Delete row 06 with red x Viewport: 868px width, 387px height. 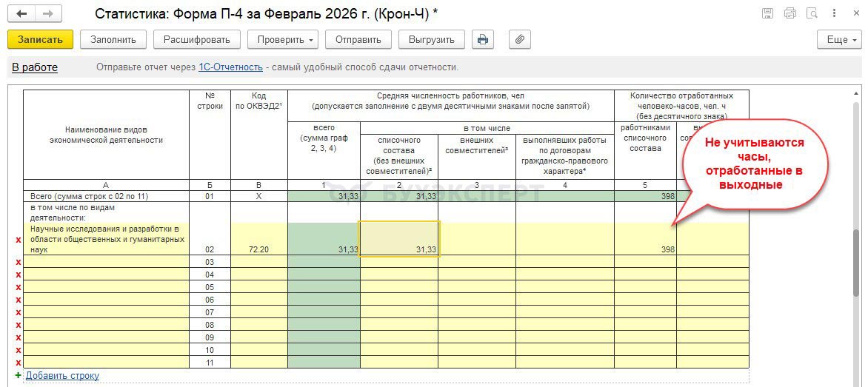[x=19, y=300]
